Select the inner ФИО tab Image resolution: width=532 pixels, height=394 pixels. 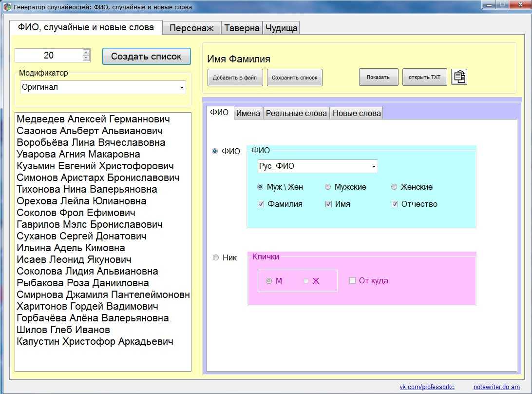click(219, 113)
